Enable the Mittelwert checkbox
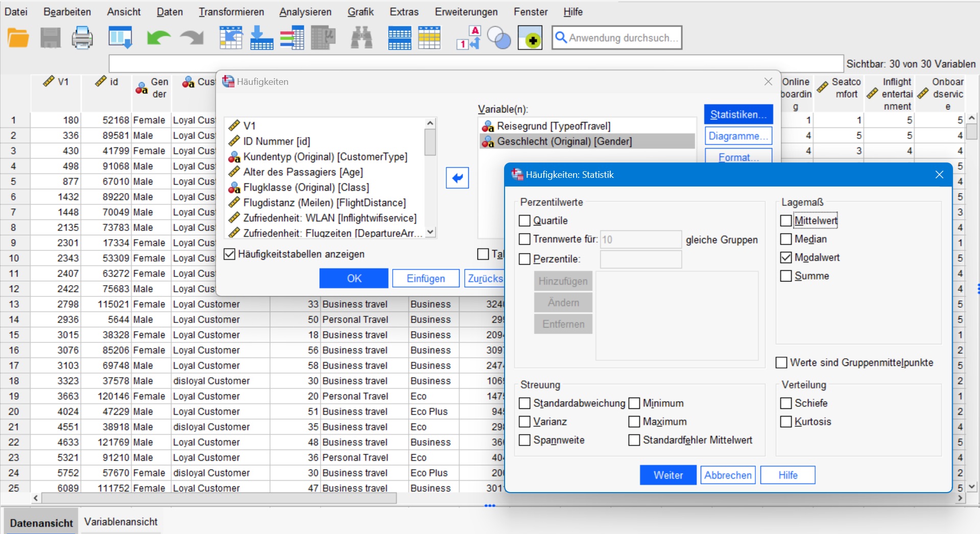980x534 pixels. [786, 221]
